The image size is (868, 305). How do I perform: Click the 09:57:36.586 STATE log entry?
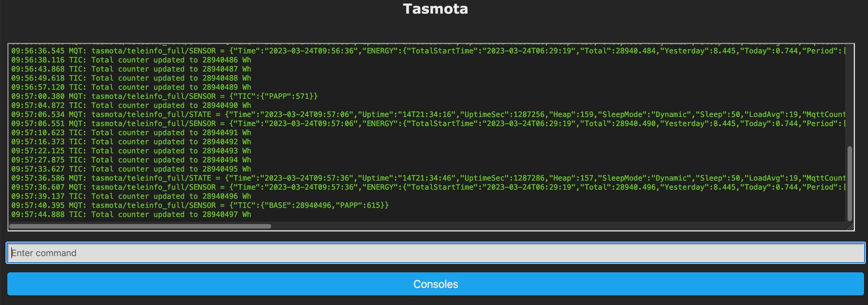[428, 178]
